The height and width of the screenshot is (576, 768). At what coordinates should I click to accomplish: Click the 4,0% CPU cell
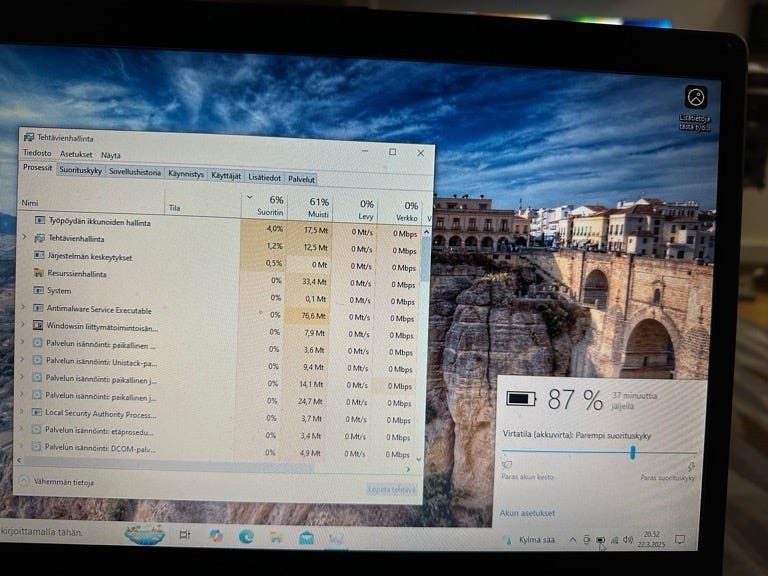click(264, 229)
